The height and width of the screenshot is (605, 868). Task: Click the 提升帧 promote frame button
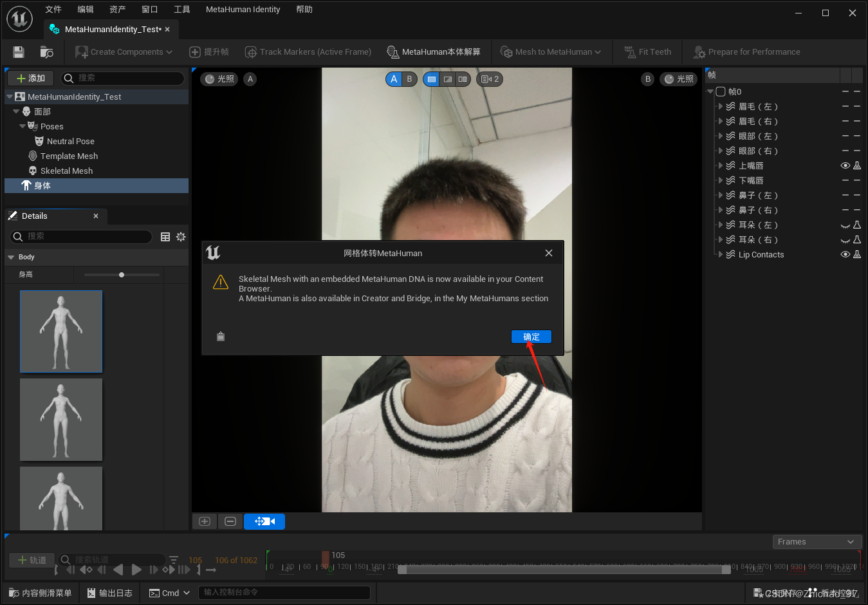tap(209, 52)
